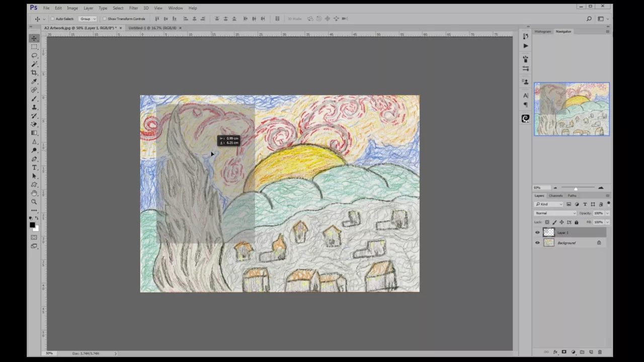This screenshot has height=362, width=644.
Task: Select the Pen tool
Action: [x=34, y=159]
